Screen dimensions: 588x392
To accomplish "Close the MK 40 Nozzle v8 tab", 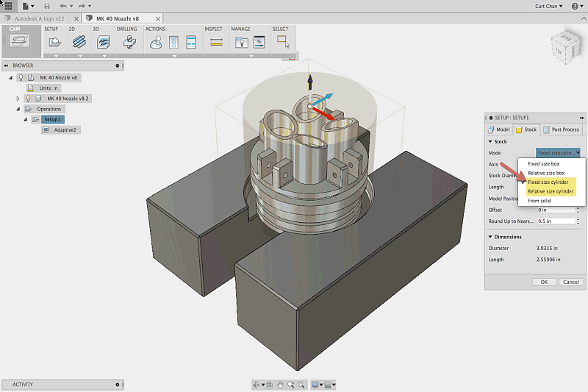I will click(158, 19).
